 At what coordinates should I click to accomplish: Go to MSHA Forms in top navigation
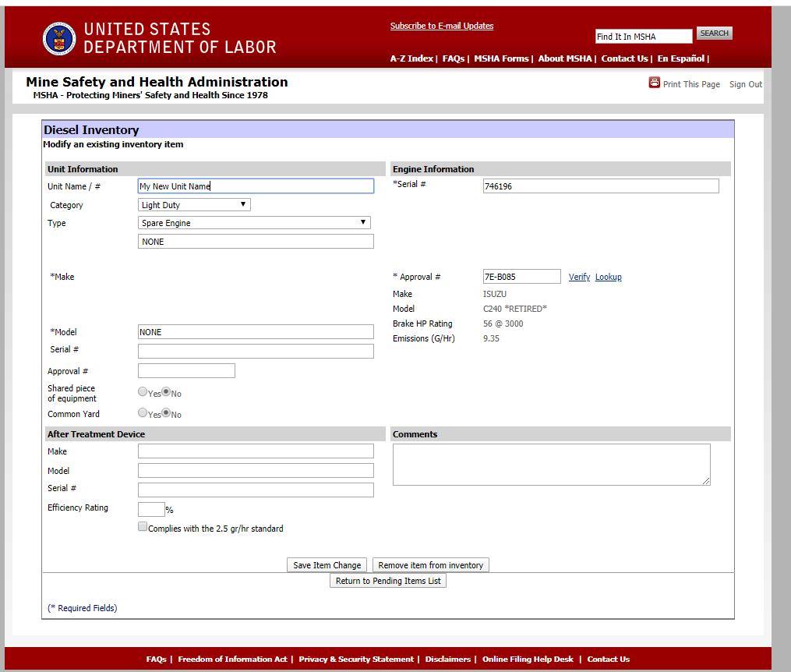coord(501,58)
